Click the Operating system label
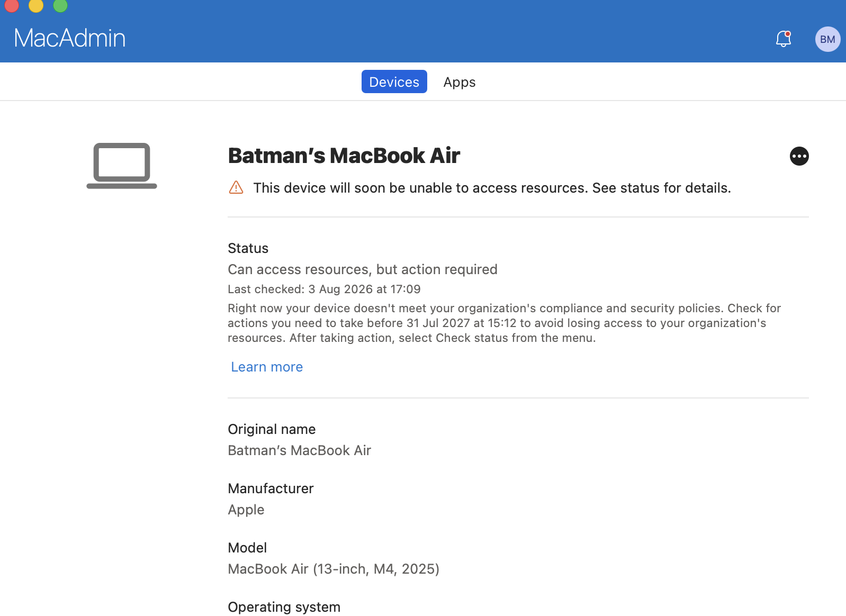 (x=284, y=607)
